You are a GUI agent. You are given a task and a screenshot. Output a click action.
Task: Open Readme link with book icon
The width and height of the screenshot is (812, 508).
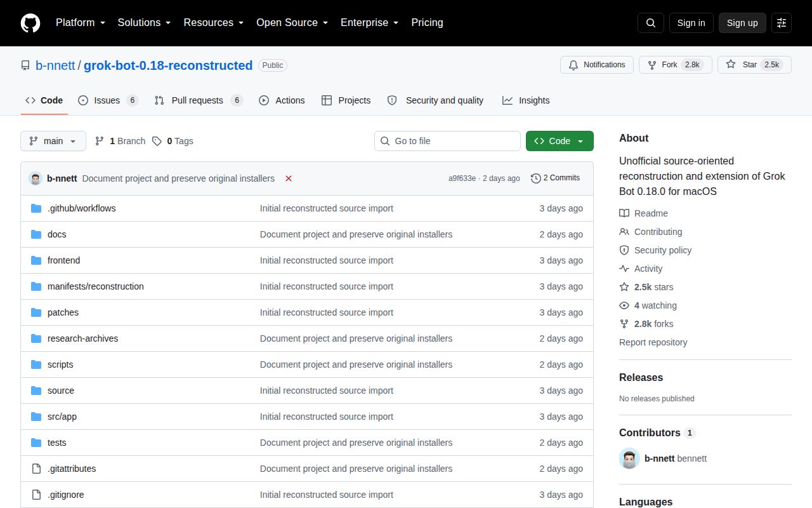(x=643, y=213)
